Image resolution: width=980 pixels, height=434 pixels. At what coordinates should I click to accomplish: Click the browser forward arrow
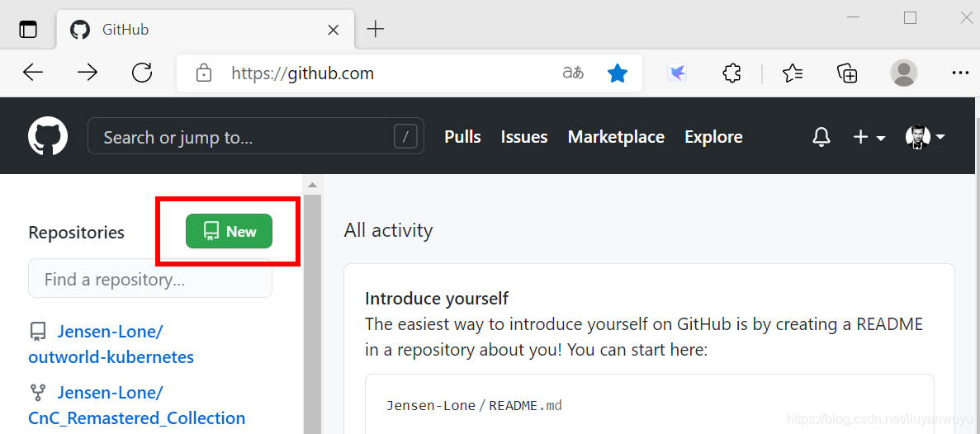pyautogui.click(x=88, y=73)
